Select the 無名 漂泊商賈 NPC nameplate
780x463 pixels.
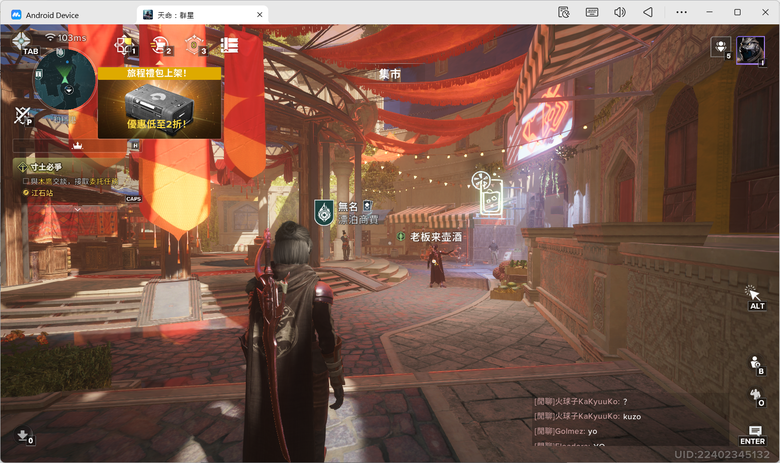click(347, 212)
